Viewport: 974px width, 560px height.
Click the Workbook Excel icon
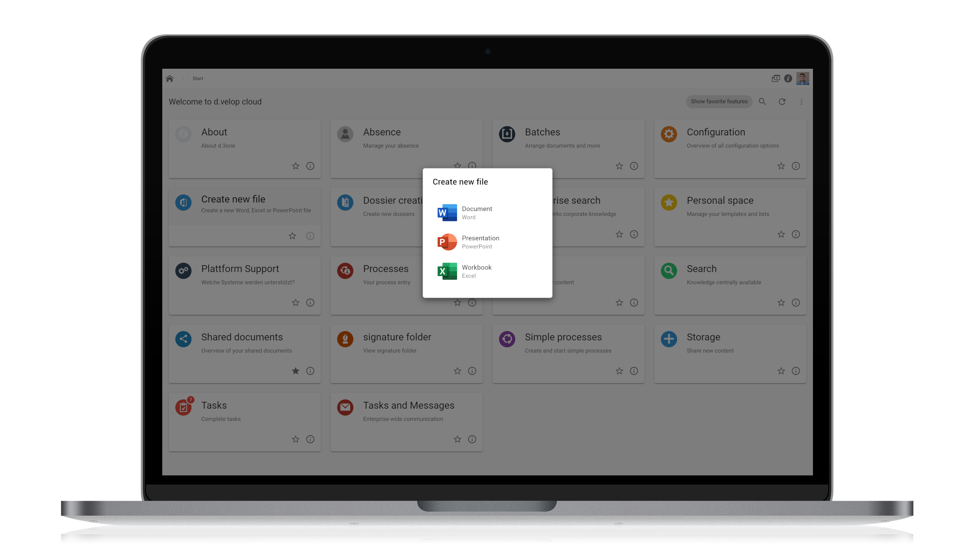(447, 271)
